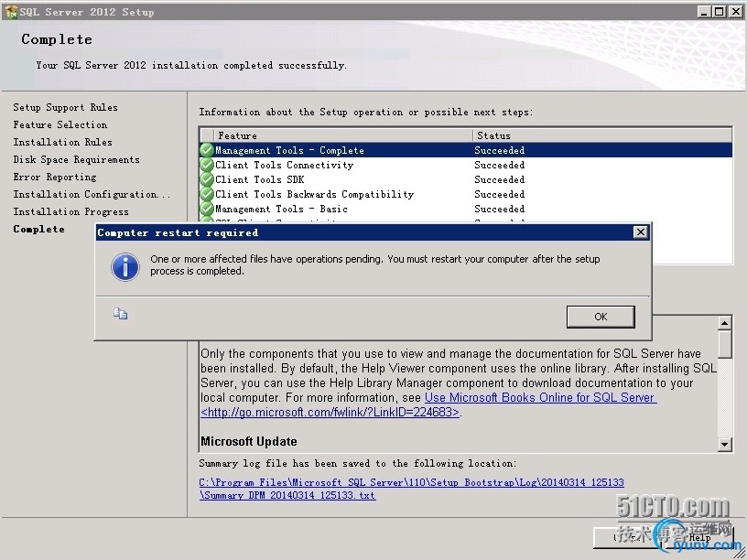Maximize the SQL Server 2012 Setup window
Viewport: 747px width, 560px height.
point(720,11)
